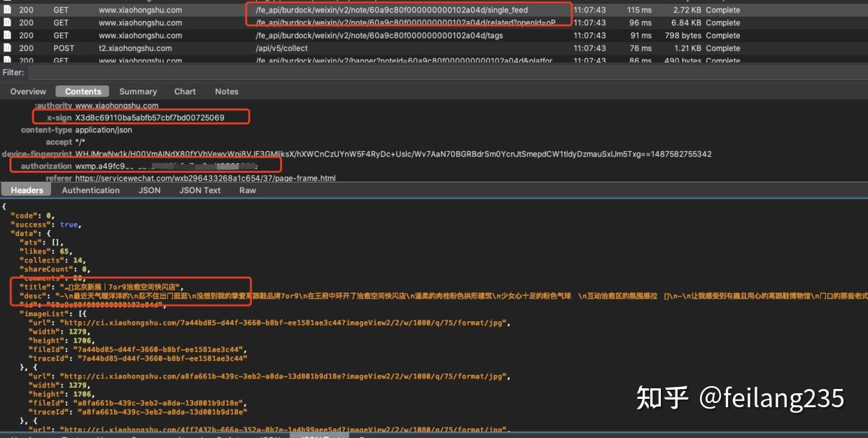
Task: Switch to the JSON sub-tab
Action: [149, 190]
